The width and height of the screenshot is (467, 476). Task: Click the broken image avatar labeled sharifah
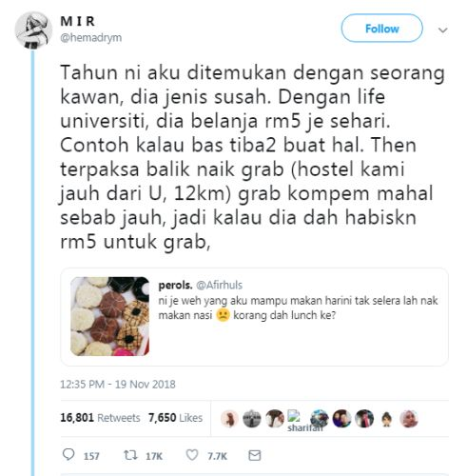302,421
